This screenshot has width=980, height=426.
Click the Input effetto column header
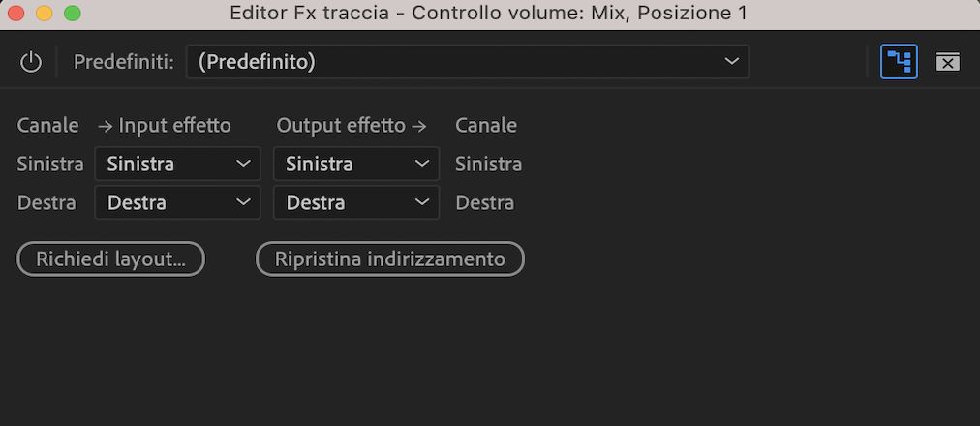pyautogui.click(x=165, y=125)
